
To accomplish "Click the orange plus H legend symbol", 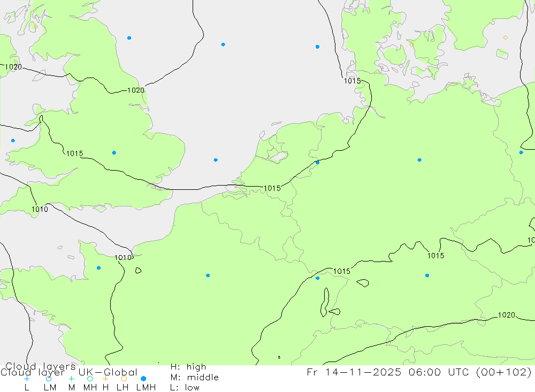I will tap(105, 379).
